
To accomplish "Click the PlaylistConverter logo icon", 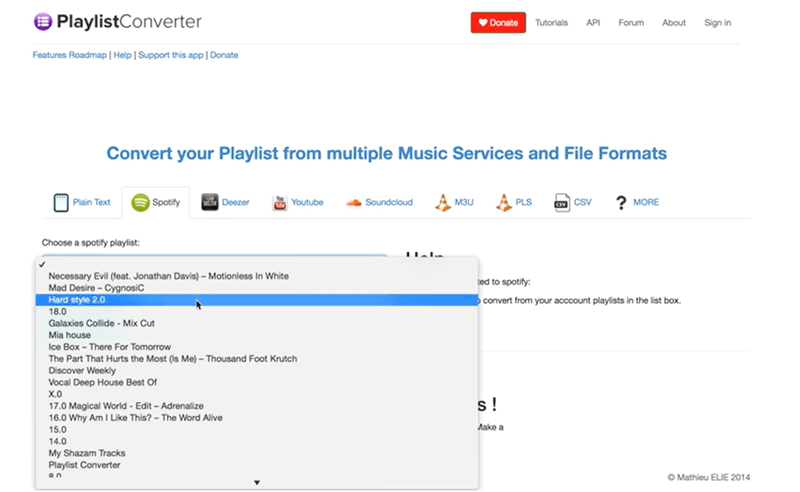I will tap(45, 22).
